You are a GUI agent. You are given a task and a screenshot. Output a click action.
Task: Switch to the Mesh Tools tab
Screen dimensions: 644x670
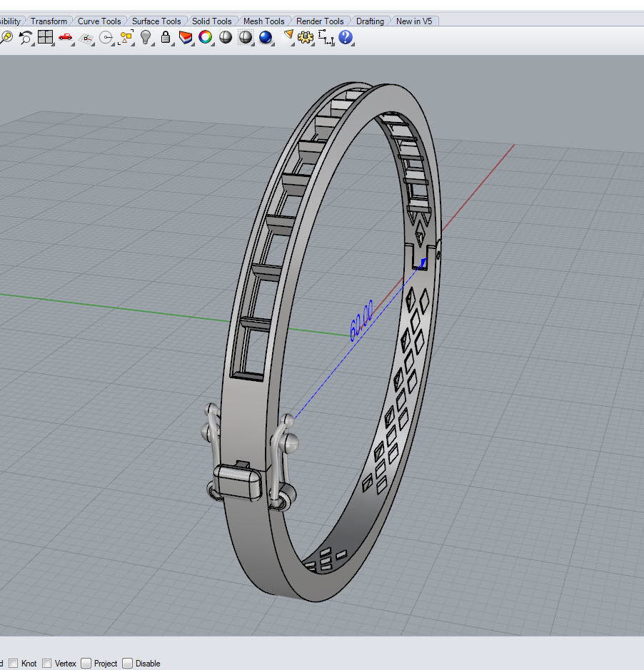click(x=264, y=21)
